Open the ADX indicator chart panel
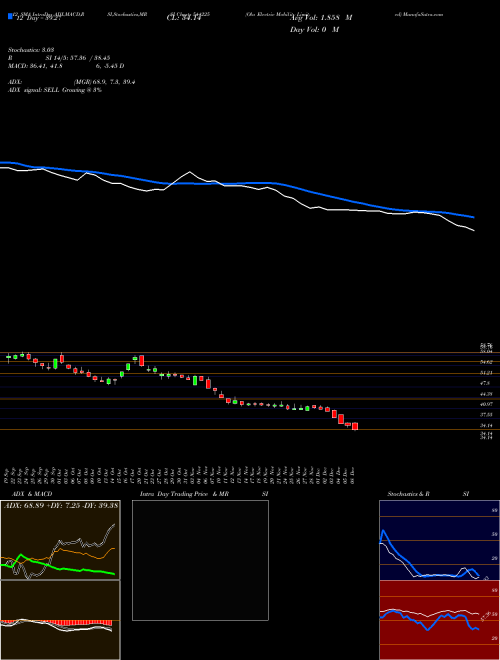The image size is (500, 660). pos(60,540)
